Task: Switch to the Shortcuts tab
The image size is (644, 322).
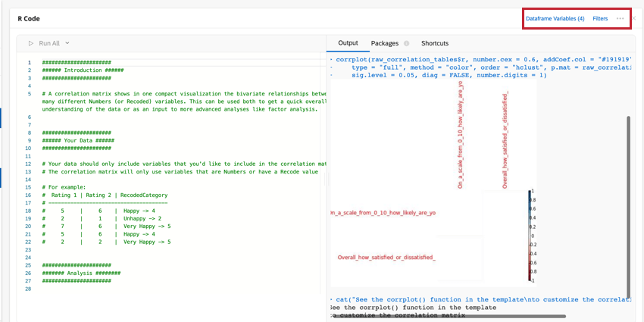Action: [435, 43]
